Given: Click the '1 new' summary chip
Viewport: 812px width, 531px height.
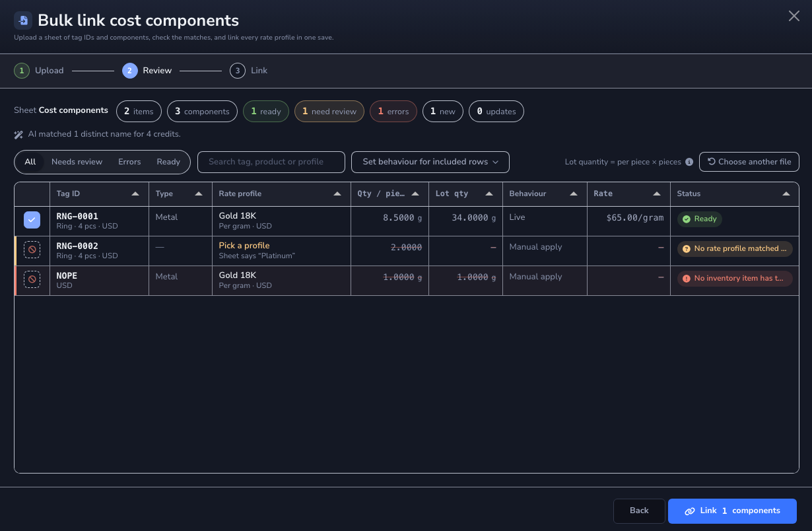Looking at the screenshot, I should (443, 112).
